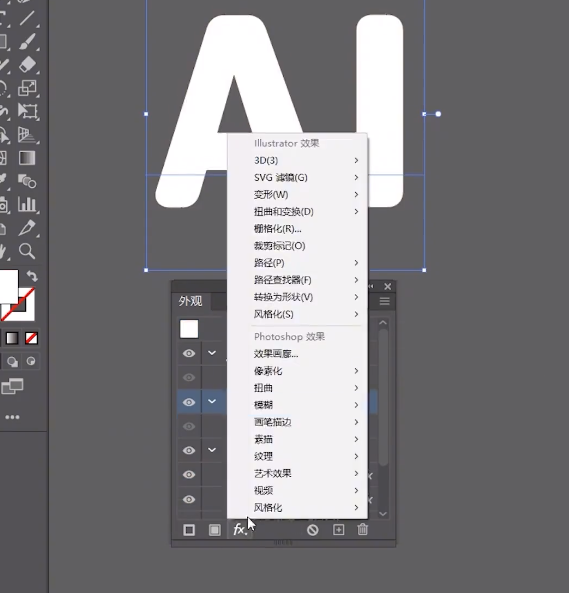Screen dimensions: 569x593
Task: Toggle eye on the highlighted appearance row
Action: coord(189,402)
